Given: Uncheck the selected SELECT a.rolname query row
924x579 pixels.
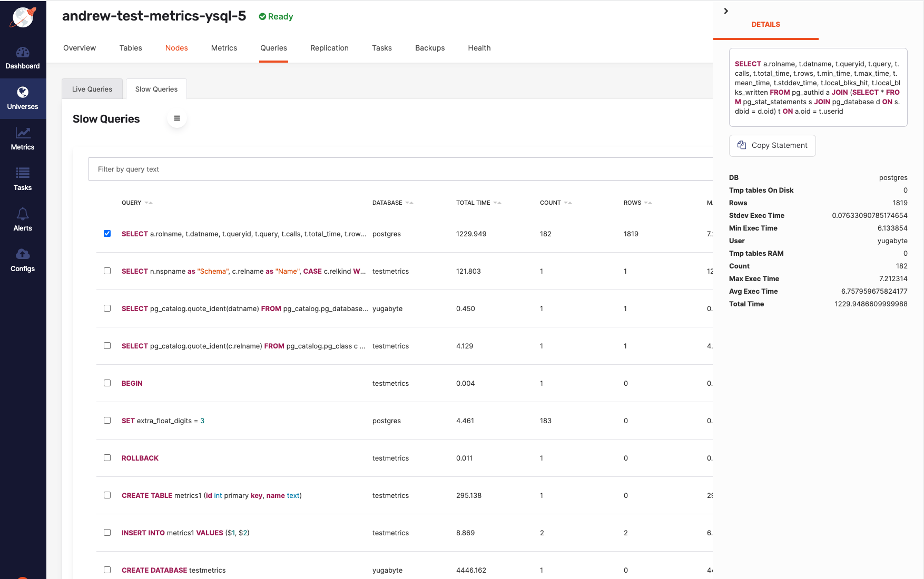Looking at the screenshot, I should click(x=107, y=234).
